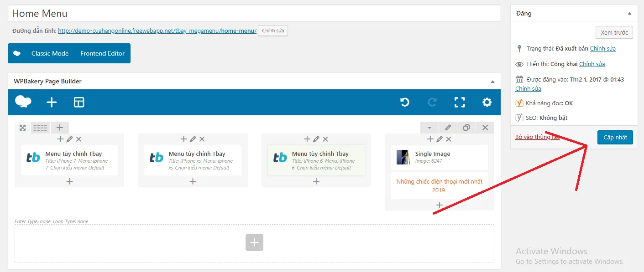Click the row move handle icon
Viewport: 644px width, 272px height.
click(x=22, y=128)
